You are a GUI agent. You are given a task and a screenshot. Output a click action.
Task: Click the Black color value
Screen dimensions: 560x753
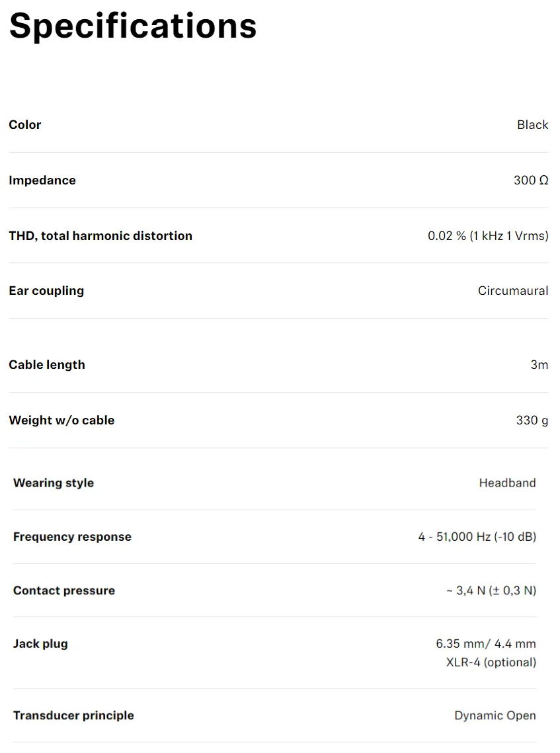click(533, 125)
